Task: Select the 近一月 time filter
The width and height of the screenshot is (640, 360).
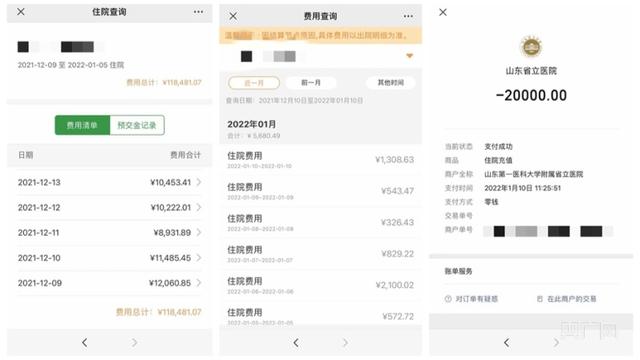Action: pos(254,83)
